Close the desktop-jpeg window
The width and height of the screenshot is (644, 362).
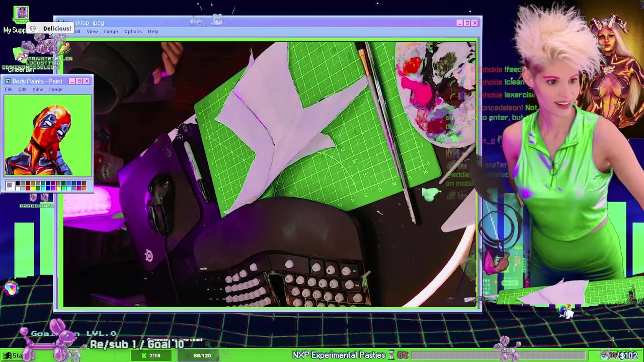[x=474, y=23]
